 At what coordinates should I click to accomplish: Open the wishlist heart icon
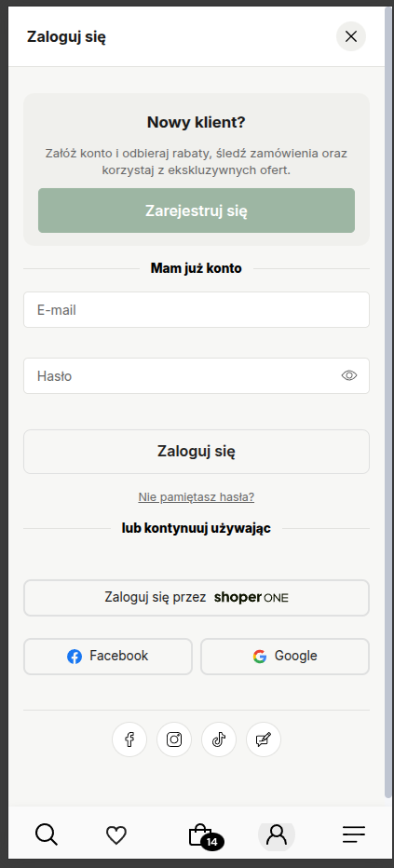click(x=116, y=834)
